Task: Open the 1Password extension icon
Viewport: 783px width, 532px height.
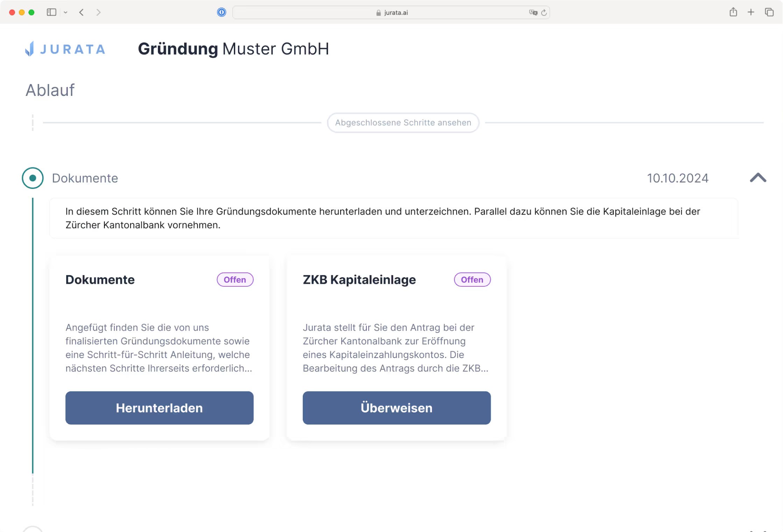Action: 222,12
